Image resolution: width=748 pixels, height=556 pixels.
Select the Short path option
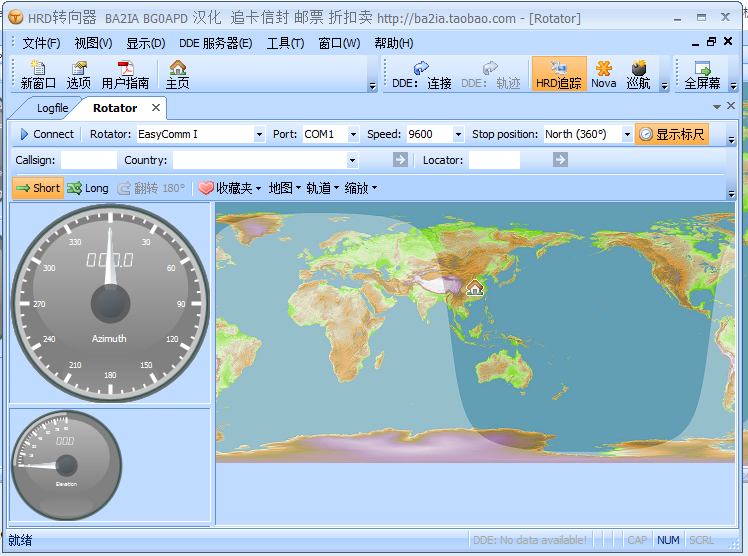point(38,188)
